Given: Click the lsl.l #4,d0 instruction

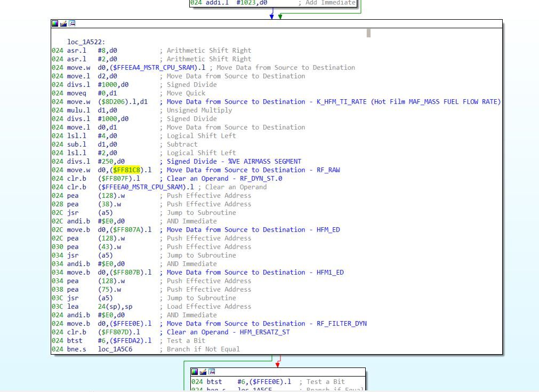Looking at the screenshot, I should click(x=92, y=136).
